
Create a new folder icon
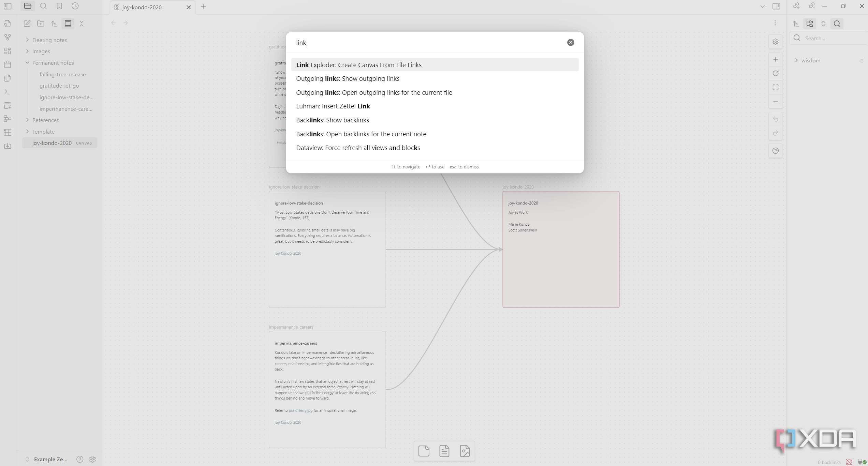tap(41, 24)
